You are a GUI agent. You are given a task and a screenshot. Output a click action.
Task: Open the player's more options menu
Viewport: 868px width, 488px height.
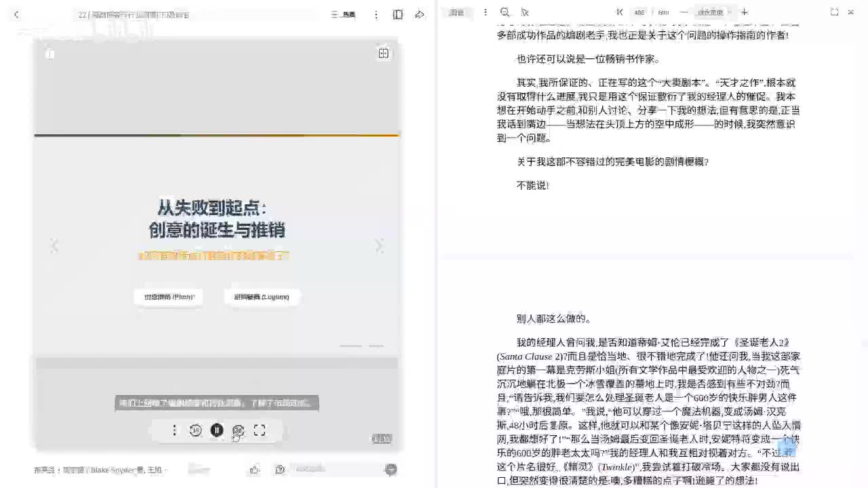174,430
